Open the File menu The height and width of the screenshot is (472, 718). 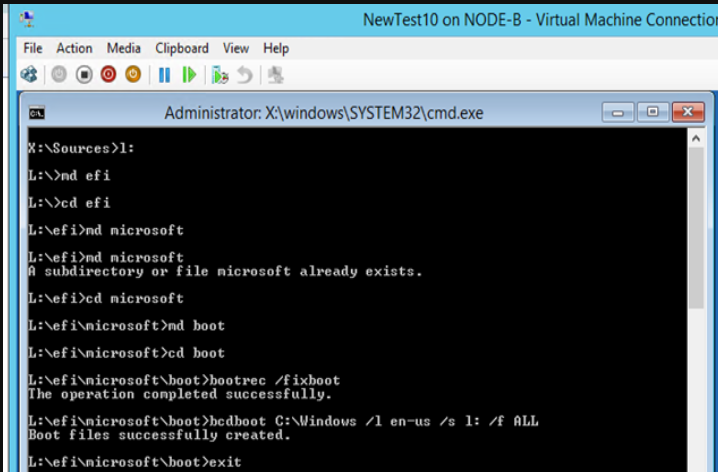click(33, 48)
